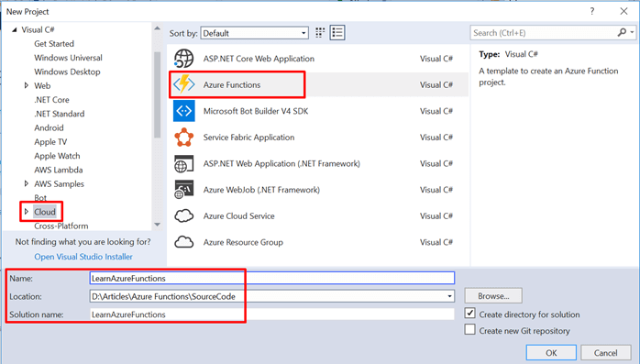The height and width of the screenshot is (364, 640).
Task: Click the Solution name input field
Action: tap(271, 314)
